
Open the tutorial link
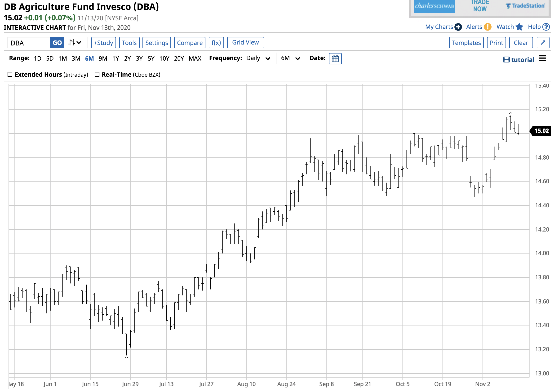click(x=523, y=60)
